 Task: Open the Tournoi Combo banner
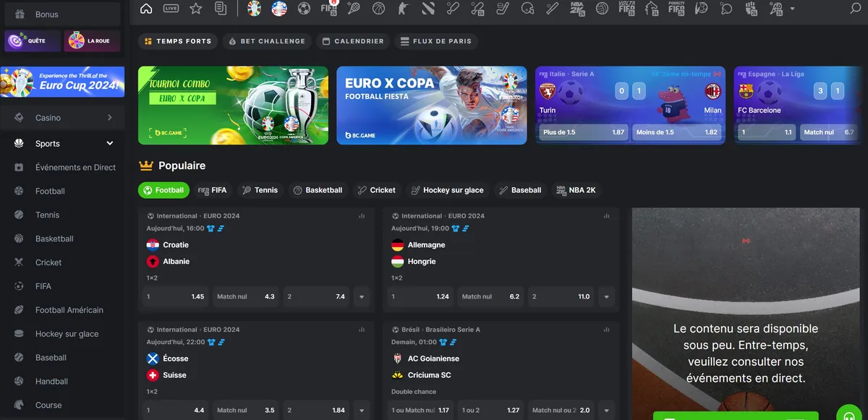[x=233, y=106]
